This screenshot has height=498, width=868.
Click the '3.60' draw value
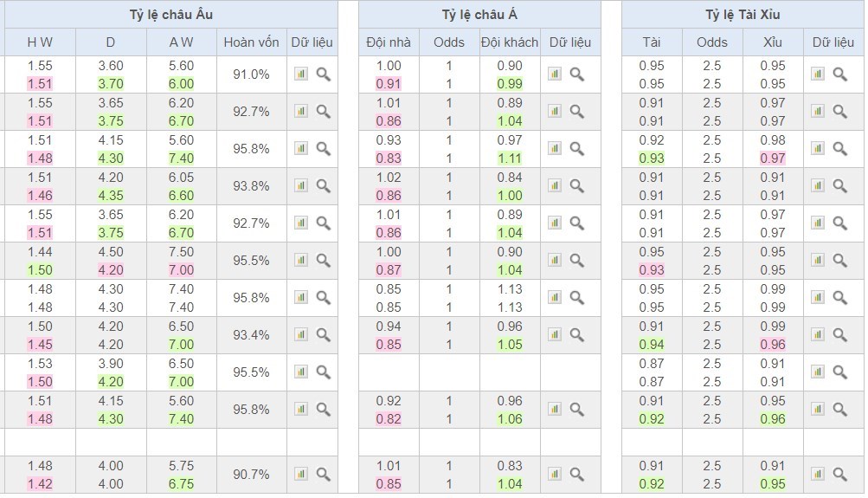point(111,65)
